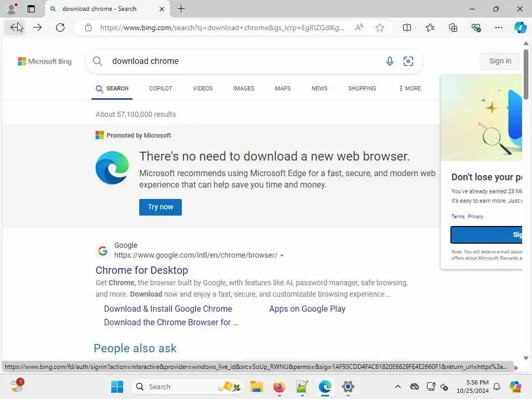Open the MORE search categories menu
This screenshot has height=399, width=532.
[x=410, y=88]
